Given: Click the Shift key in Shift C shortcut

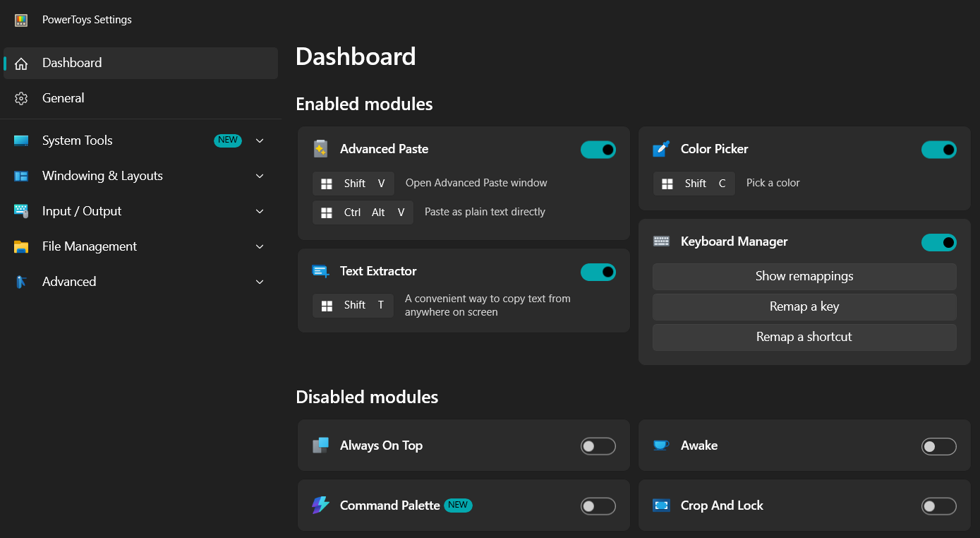Looking at the screenshot, I should point(696,184).
